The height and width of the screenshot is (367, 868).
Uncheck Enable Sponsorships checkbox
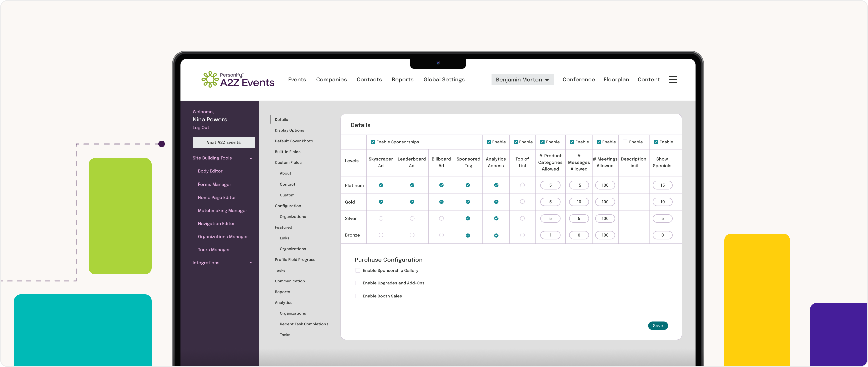pos(373,142)
